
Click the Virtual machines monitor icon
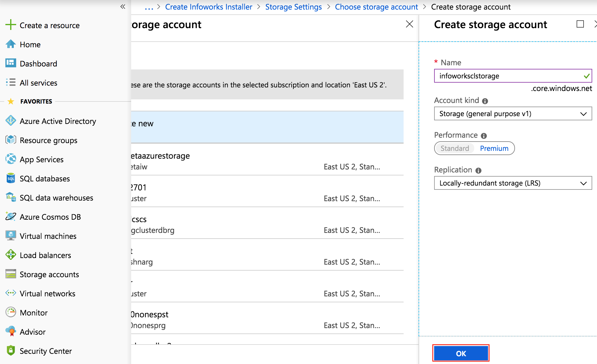pos(11,236)
